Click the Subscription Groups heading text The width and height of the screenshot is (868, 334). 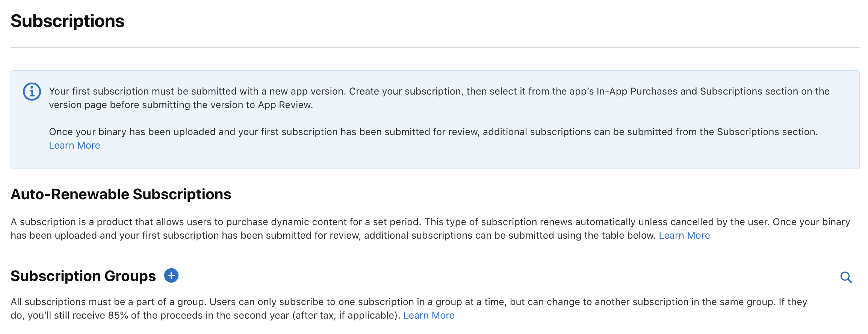[83, 276]
